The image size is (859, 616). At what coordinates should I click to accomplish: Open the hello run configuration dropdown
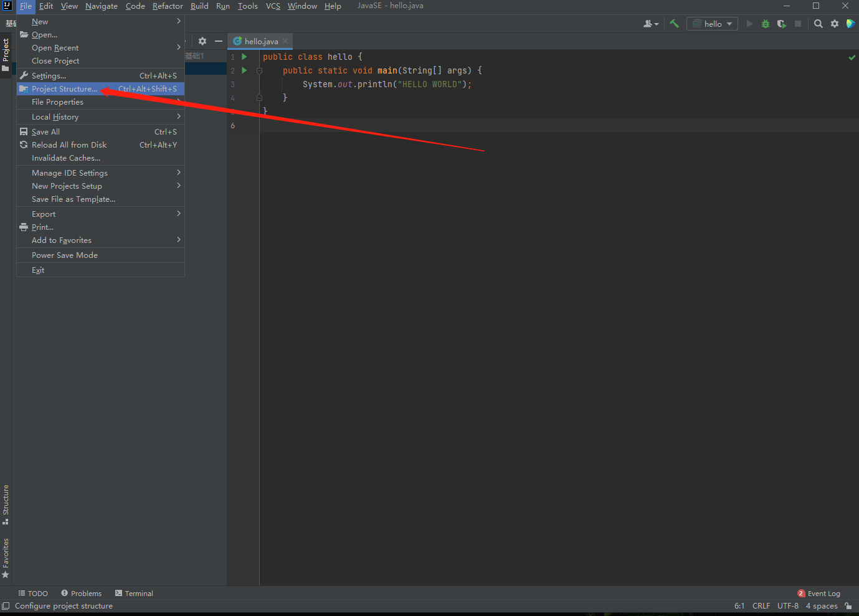coord(713,24)
